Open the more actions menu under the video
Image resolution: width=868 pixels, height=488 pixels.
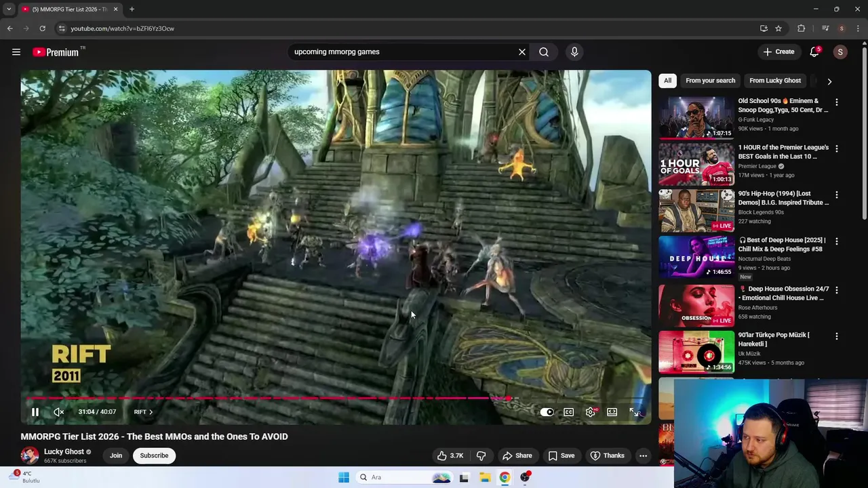[x=643, y=455]
